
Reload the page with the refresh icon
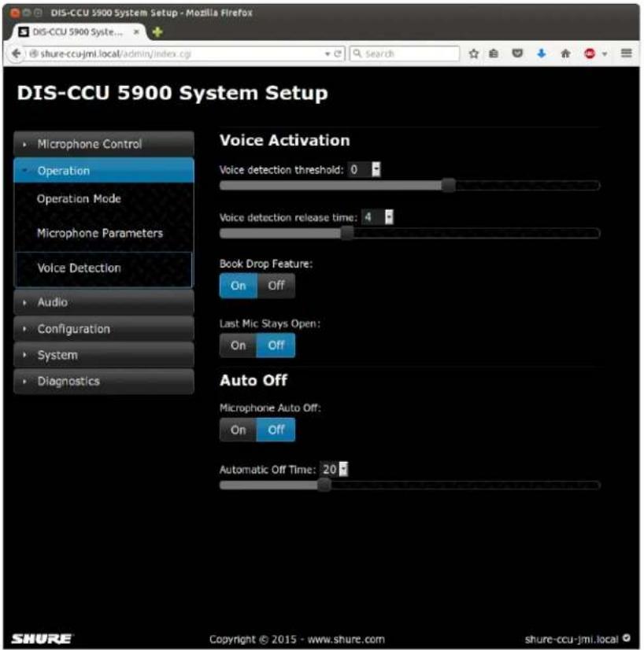(x=338, y=54)
